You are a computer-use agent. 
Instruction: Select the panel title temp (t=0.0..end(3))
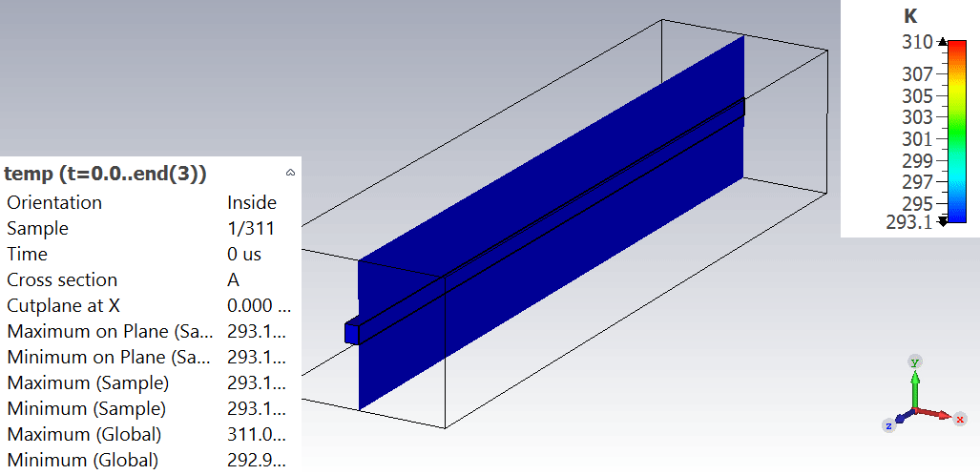click(x=105, y=174)
